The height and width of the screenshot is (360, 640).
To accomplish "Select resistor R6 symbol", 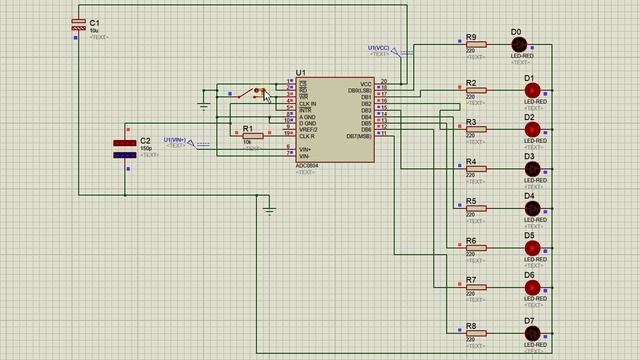I will point(476,248).
